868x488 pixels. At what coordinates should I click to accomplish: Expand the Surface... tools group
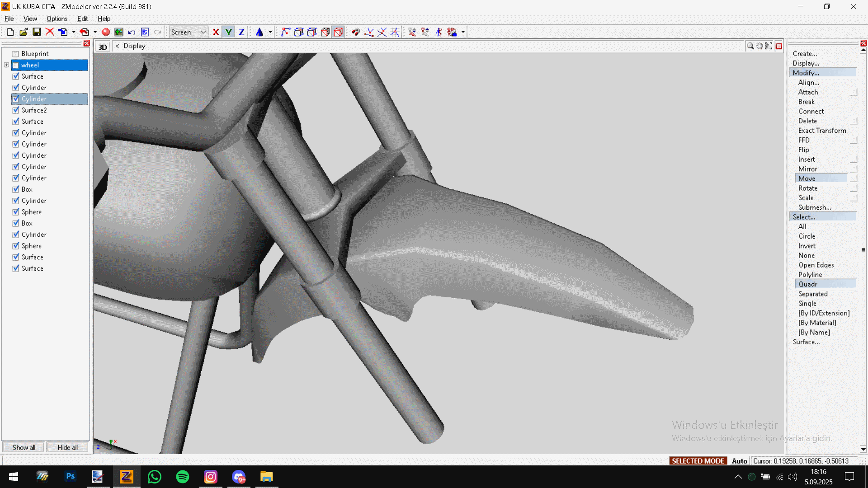pos(806,342)
